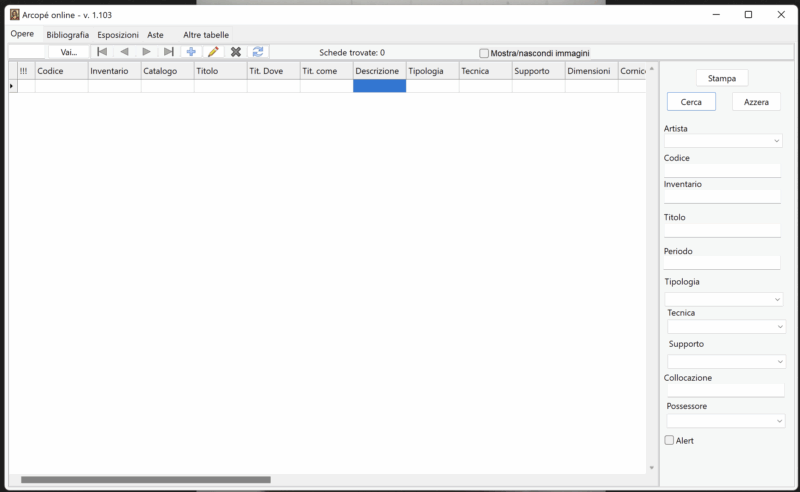Enable the Alert checkbox

pyautogui.click(x=670, y=440)
